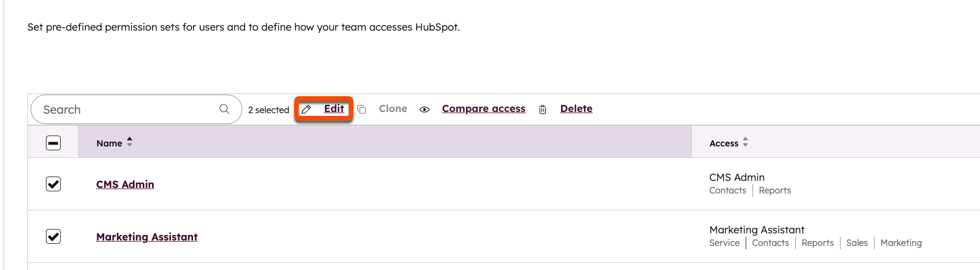Click the Access column header label
Screen dimensions: 980x270
pyautogui.click(x=724, y=143)
